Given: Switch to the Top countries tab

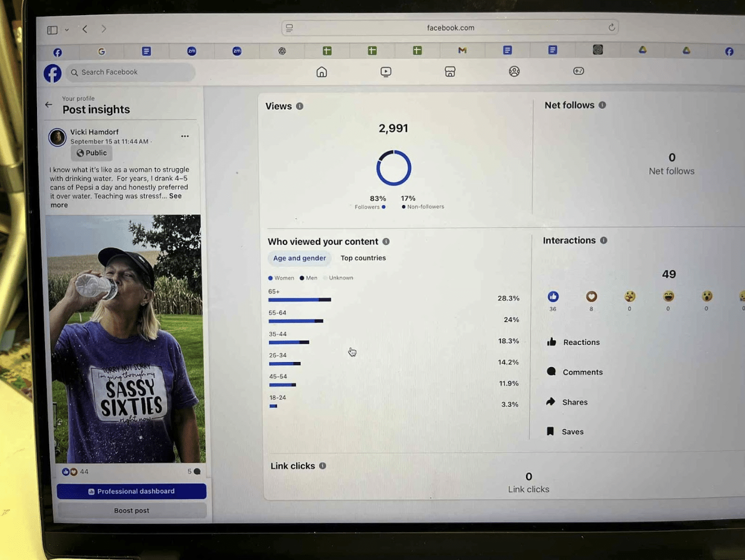Looking at the screenshot, I should pyautogui.click(x=363, y=258).
